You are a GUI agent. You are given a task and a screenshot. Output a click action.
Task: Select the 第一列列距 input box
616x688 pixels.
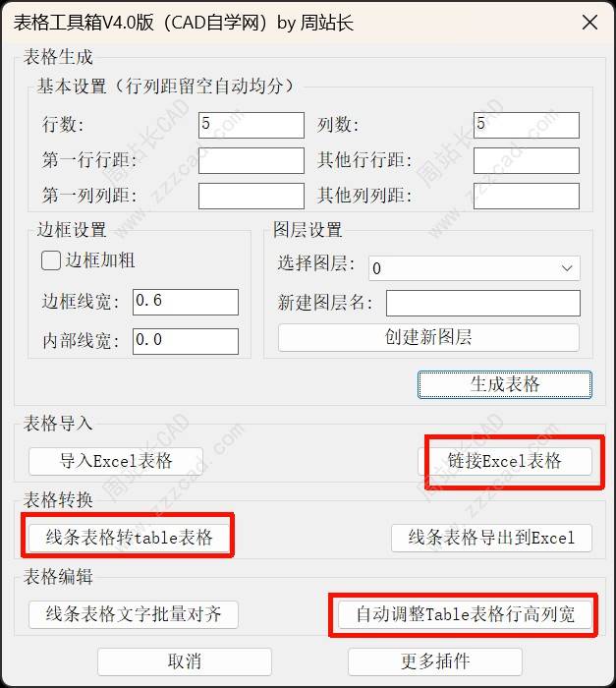pyautogui.click(x=252, y=196)
